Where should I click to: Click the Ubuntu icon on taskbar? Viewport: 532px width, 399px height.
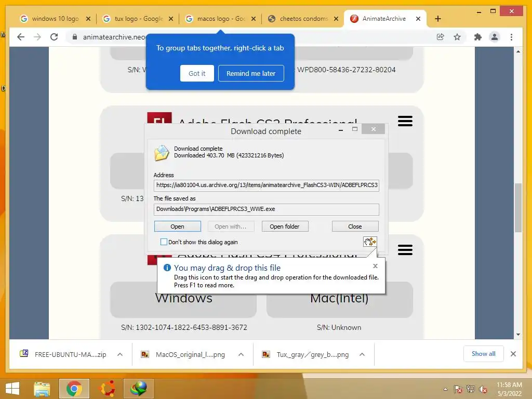(x=107, y=389)
